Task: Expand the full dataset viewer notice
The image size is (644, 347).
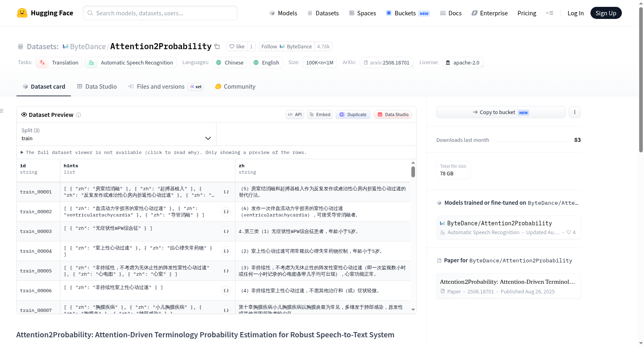Action: [164, 152]
